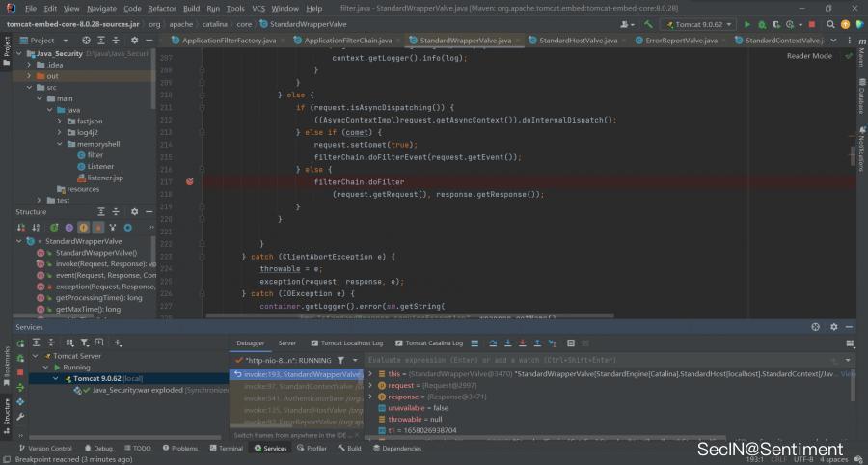
Task: Open the Maven tool window
Action: click(861, 58)
